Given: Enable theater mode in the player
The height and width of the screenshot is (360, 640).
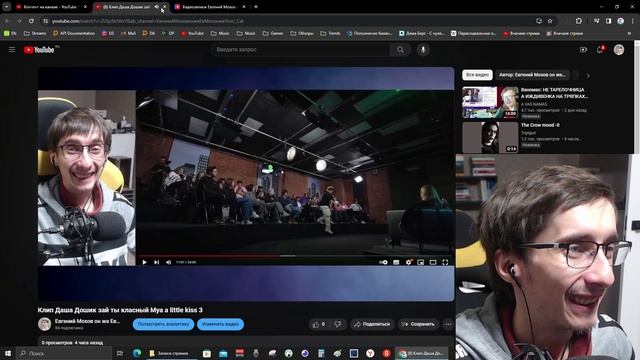Looking at the screenshot, I should pyautogui.click(x=433, y=262).
